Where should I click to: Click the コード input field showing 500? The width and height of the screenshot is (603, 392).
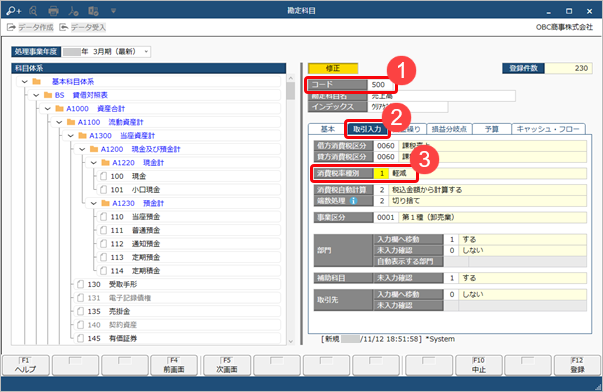coord(381,85)
